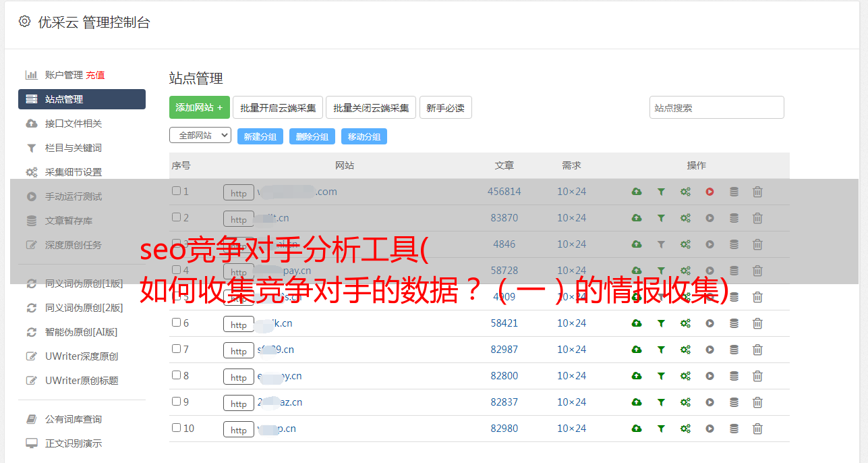Open the database icon for row 2
Image resolution: width=868 pixels, height=463 pixels.
[x=734, y=218]
